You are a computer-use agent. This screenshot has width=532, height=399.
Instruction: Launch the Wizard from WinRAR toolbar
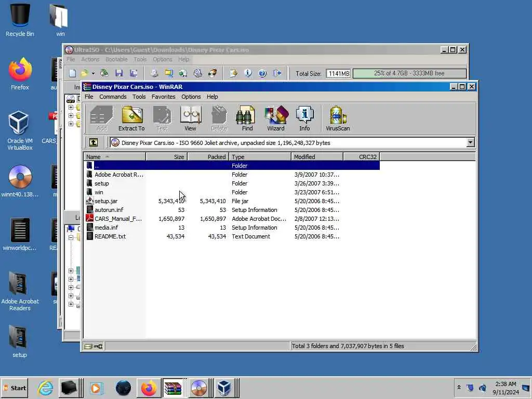(x=276, y=118)
